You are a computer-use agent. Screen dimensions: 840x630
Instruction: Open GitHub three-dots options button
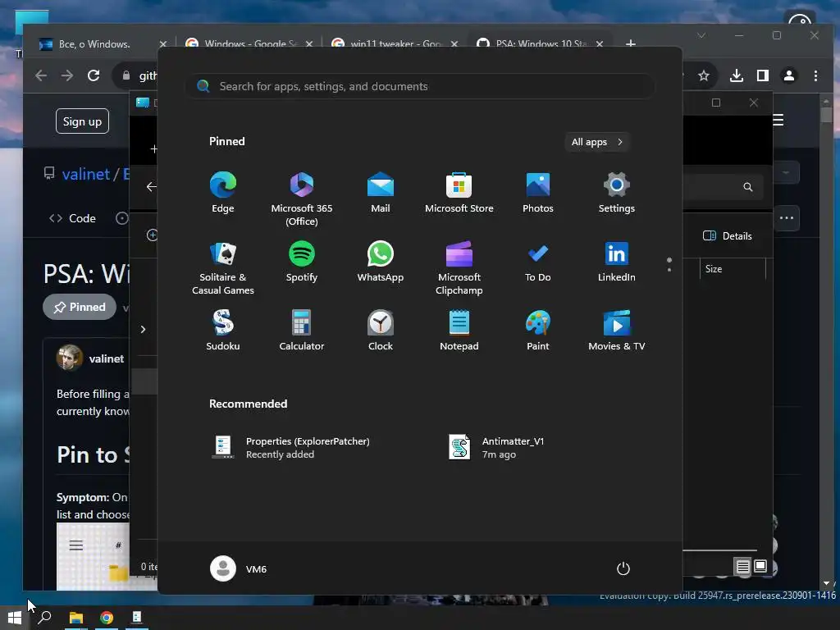pyautogui.click(x=787, y=218)
